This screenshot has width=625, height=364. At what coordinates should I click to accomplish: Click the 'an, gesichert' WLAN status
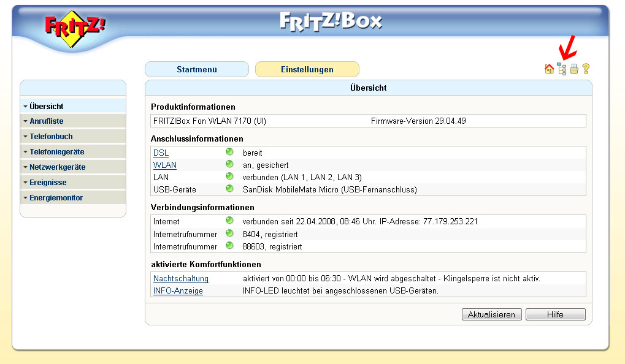click(x=266, y=165)
